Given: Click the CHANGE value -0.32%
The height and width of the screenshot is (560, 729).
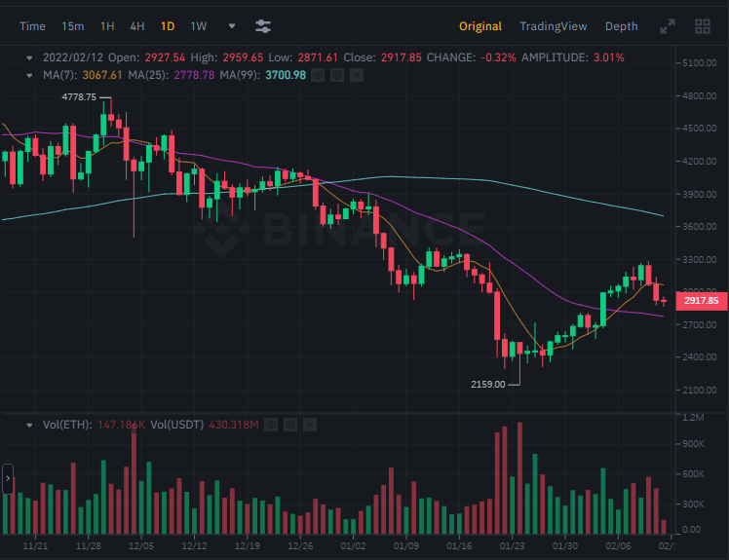Looking at the screenshot, I should [x=498, y=57].
